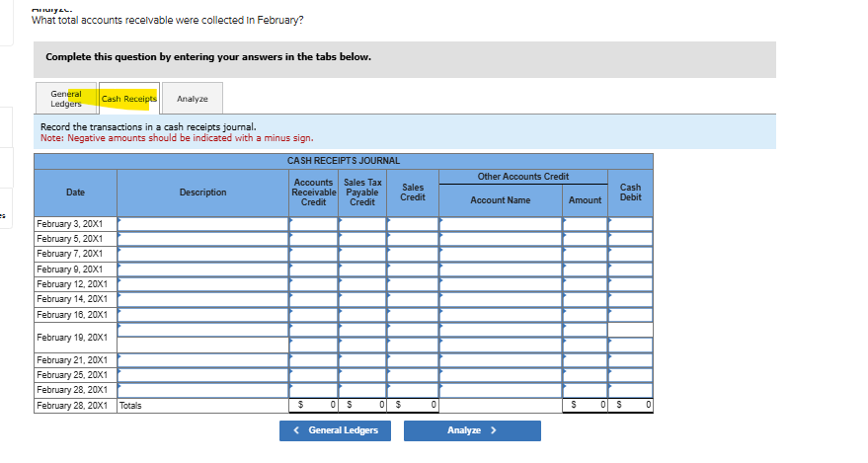This screenshot has height=463, width=868.
Task: Open the General Ledgers tab
Action: [x=66, y=99]
